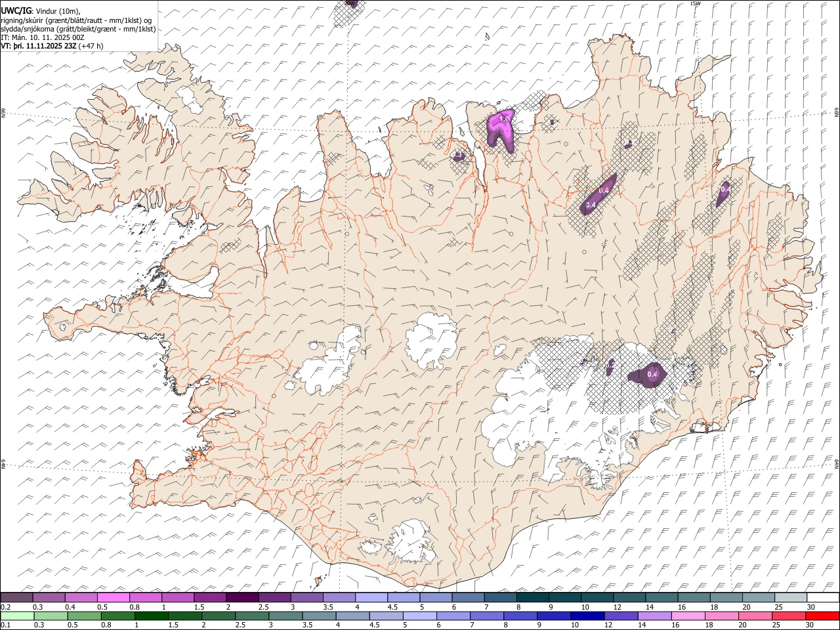
Task: Select the violet 12–14 lower legend swatch
Action: pos(620,616)
